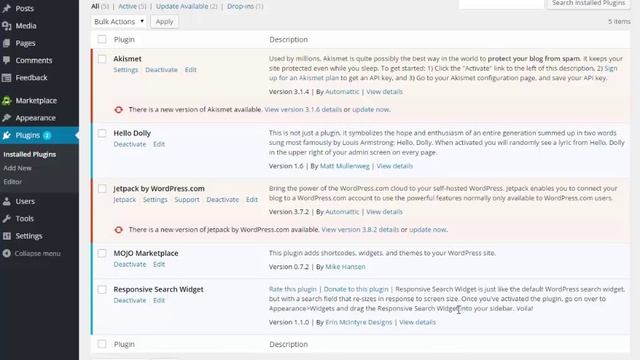This screenshot has height=360, width=640.
Task: Click the Jetpack update notice icon
Action: [118, 229]
